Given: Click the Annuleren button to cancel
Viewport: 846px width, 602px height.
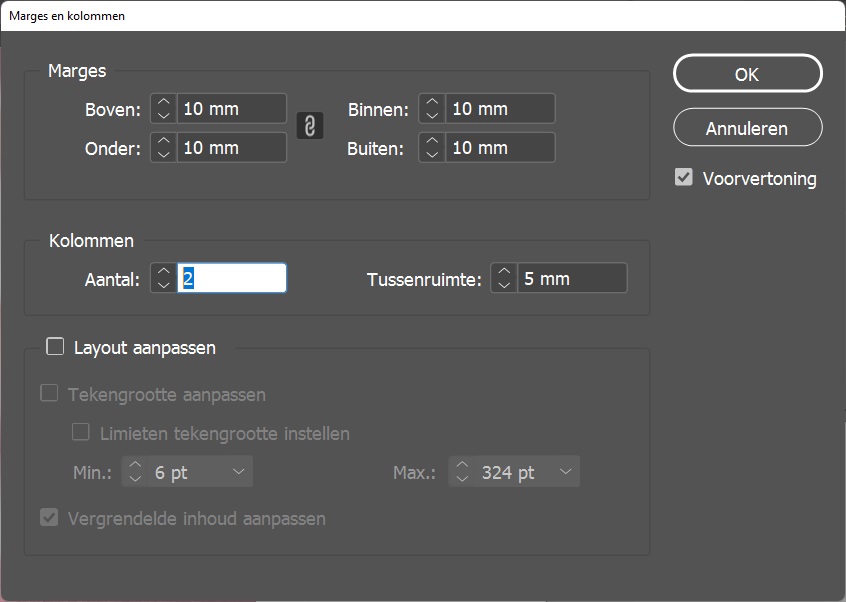Looking at the screenshot, I should 748,128.
